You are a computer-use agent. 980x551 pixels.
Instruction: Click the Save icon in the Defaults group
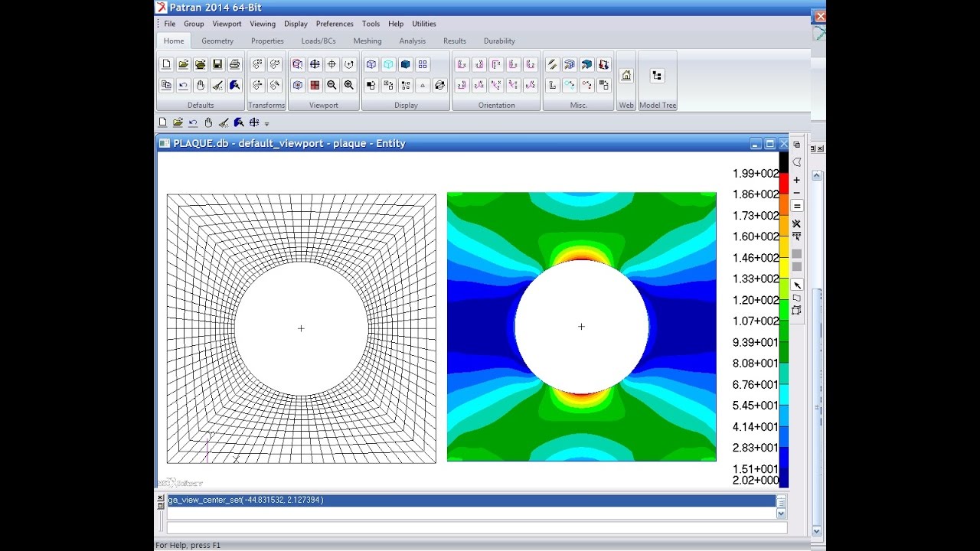click(217, 64)
